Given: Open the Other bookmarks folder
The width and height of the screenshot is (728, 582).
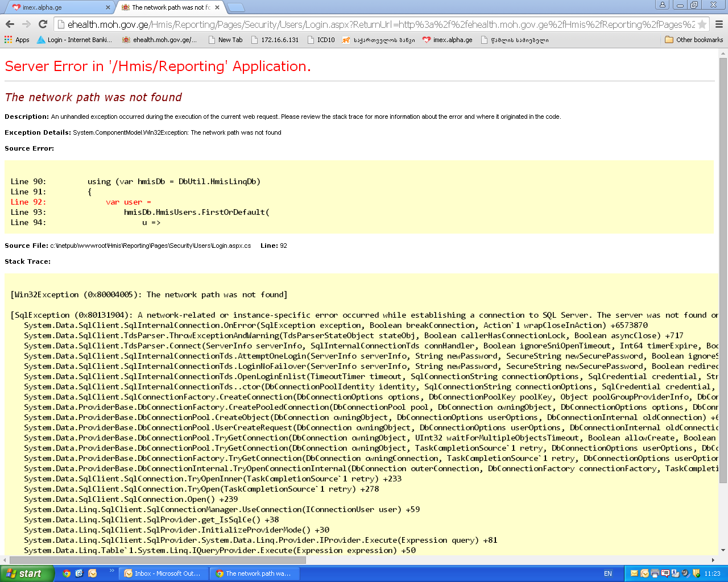Looking at the screenshot, I should [x=693, y=40].
